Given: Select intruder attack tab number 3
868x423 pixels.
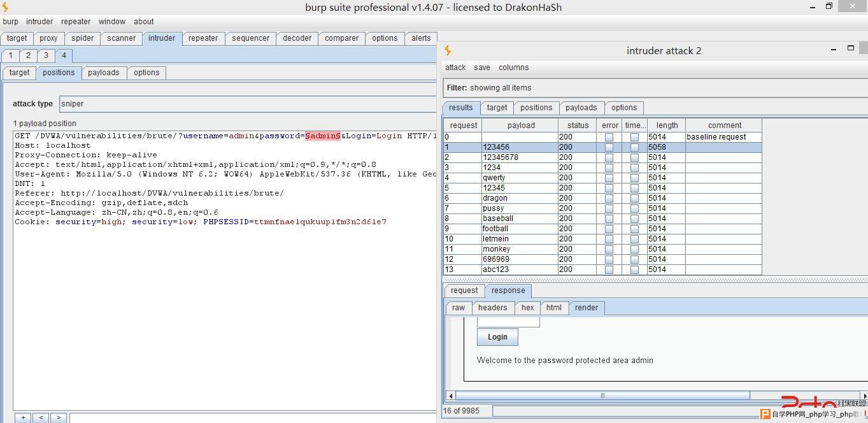Looking at the screenshot, I should 46,55.
